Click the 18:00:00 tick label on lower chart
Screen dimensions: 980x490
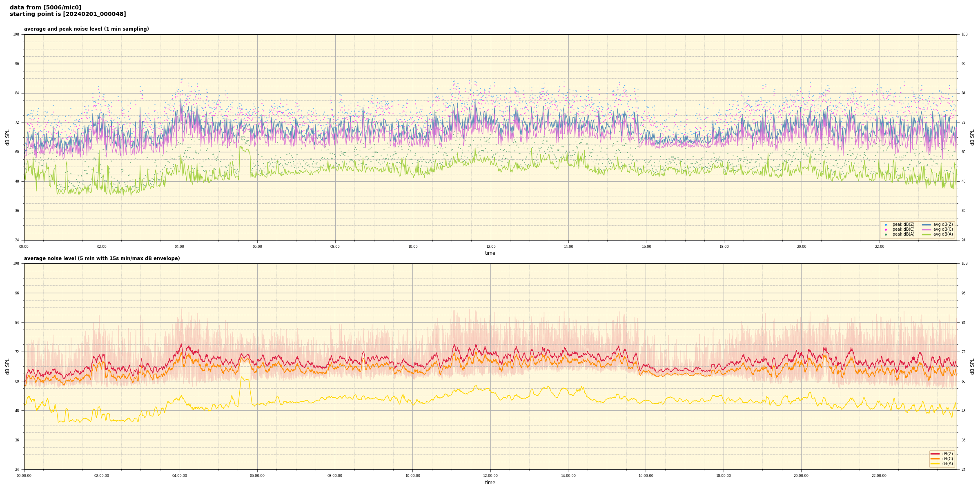click(x=723, y=476)
